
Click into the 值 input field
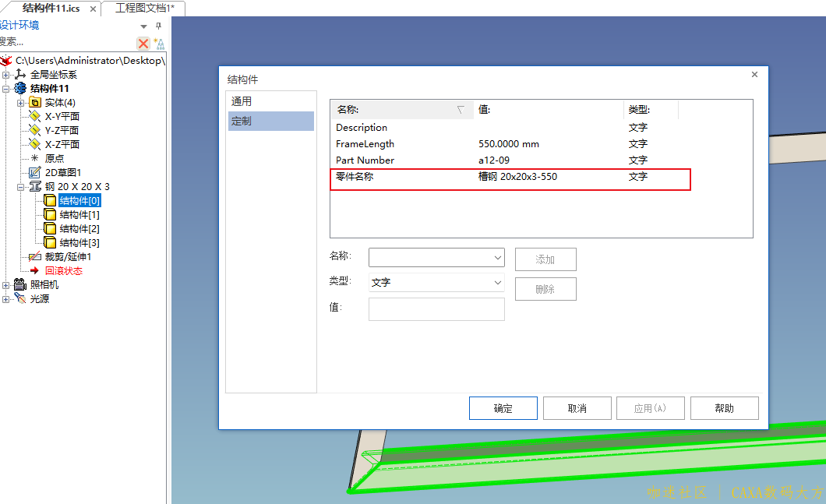[x=436, y=309]
